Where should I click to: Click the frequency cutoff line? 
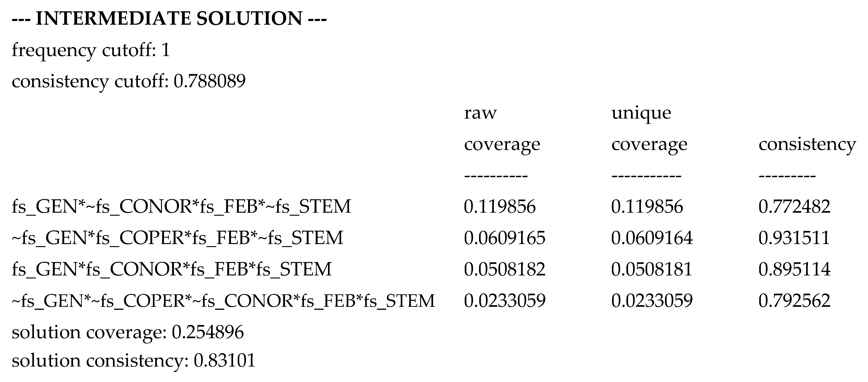click(x=91, y=51)
